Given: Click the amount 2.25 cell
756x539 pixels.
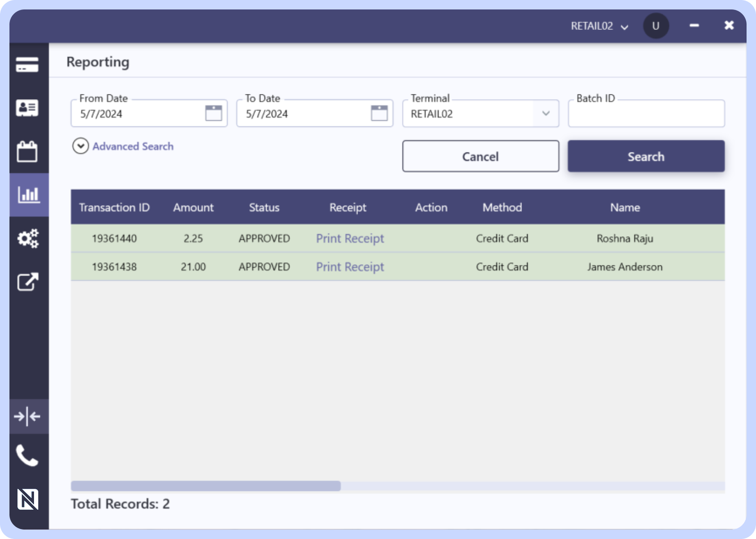Looking at the screenshot, I should tap(193, 238).
